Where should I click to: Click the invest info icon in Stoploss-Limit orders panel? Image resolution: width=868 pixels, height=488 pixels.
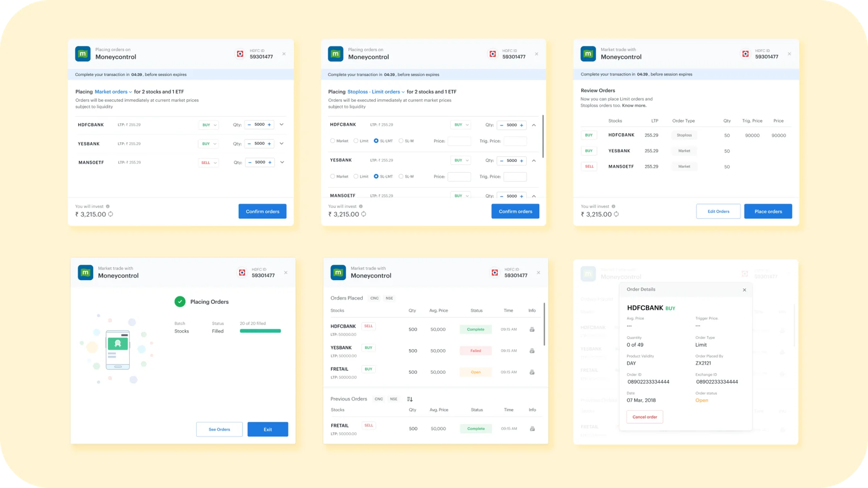point(361,206)
